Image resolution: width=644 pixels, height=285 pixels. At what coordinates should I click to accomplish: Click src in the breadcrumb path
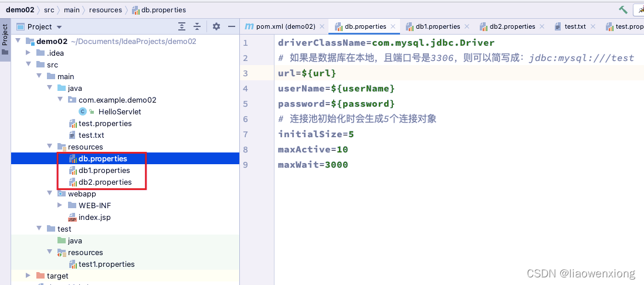(49, 9)
